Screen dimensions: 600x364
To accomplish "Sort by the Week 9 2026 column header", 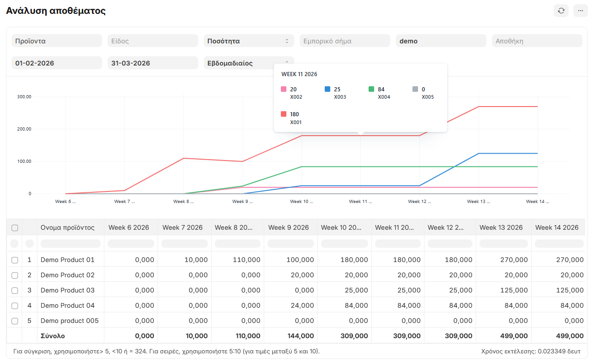I will click(x=289, y=227).
